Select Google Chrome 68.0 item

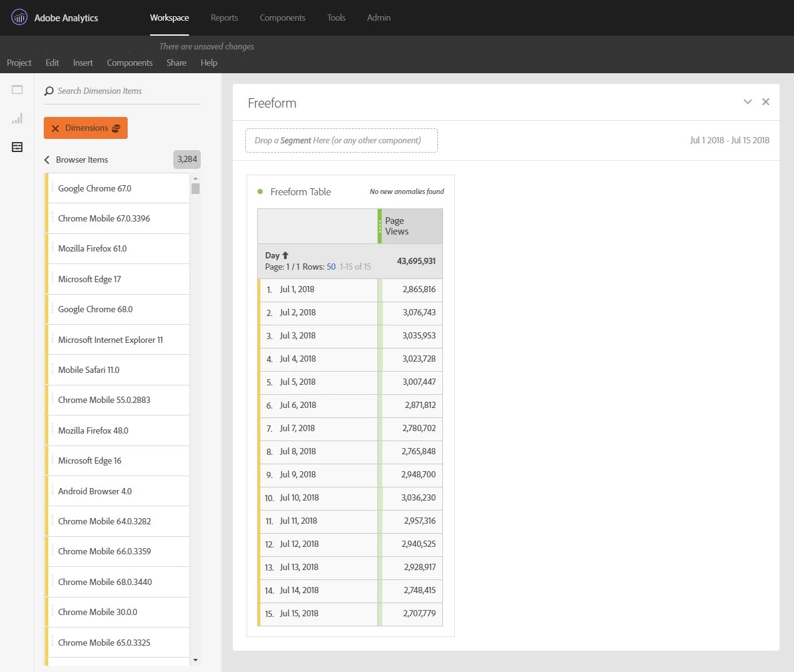(118, 309)
